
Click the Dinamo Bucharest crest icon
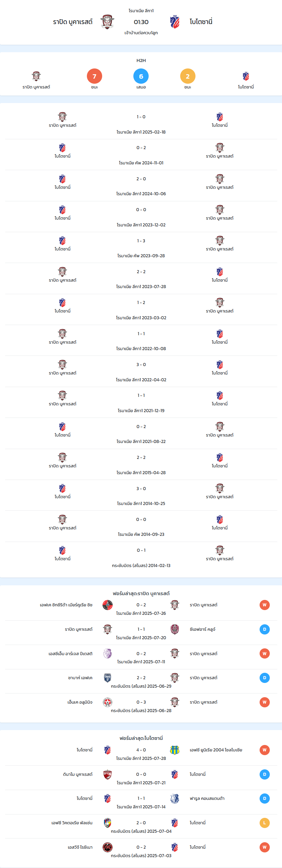tap(108, 774)
